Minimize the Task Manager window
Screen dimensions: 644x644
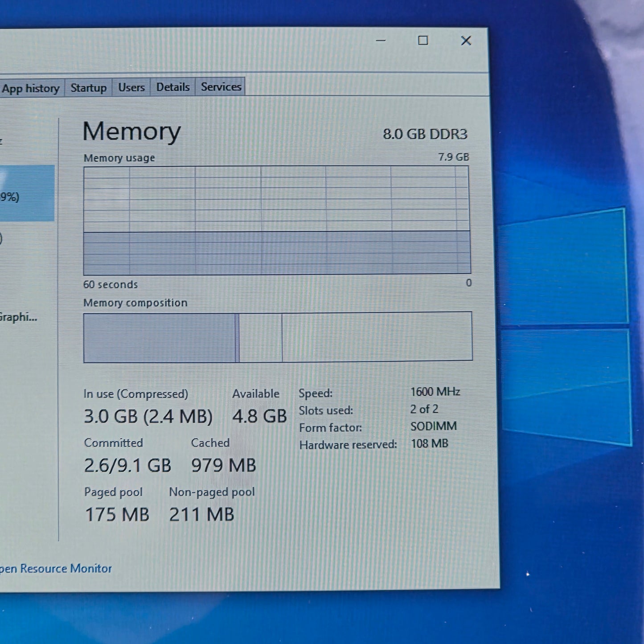click(x=381, y=41)
